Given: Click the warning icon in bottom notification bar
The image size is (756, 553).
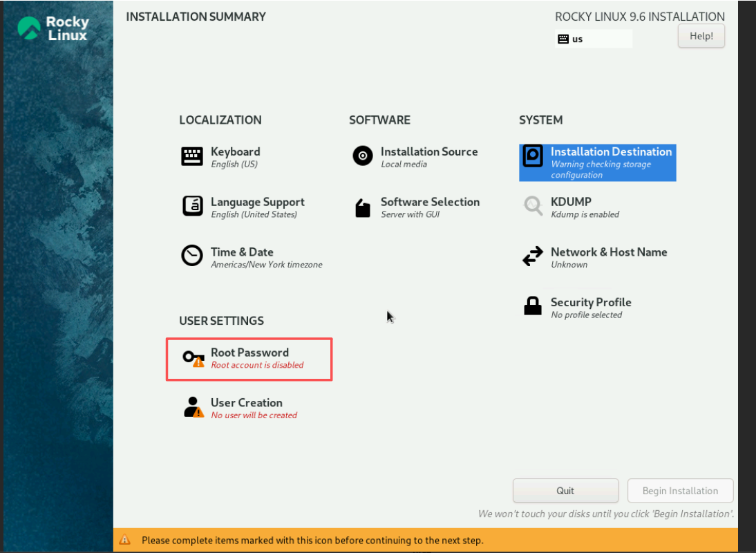Looking at the screenshot, I should click(124, 540).
